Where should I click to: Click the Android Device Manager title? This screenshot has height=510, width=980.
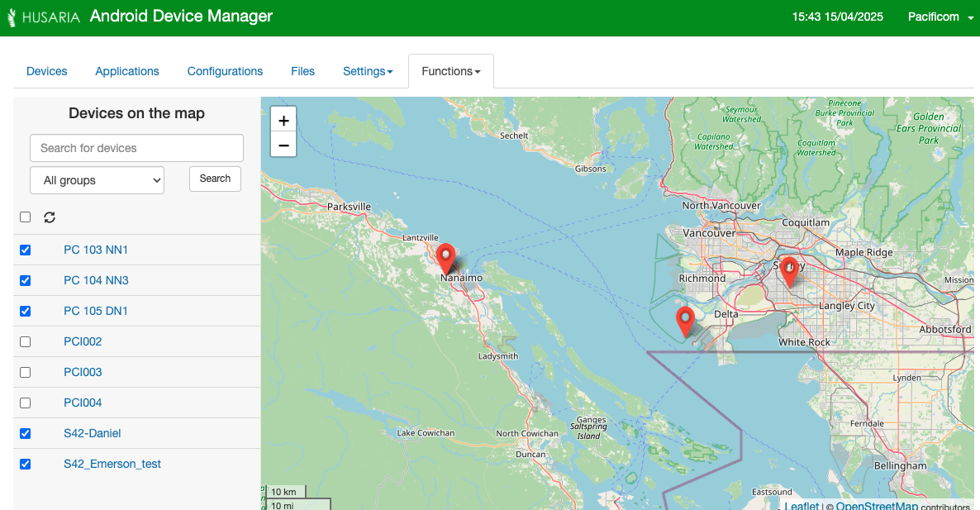pyautogui.click(x=181, y=17)
